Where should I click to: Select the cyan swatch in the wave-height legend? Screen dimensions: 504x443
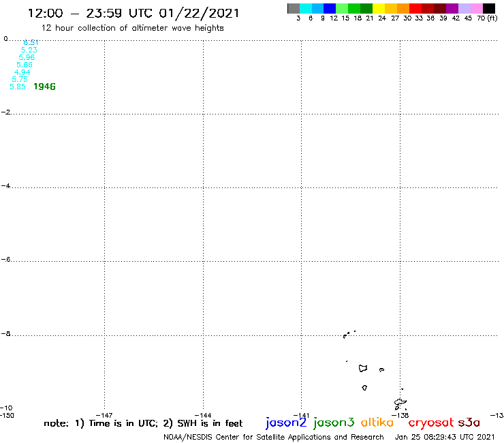pos(306,8)
